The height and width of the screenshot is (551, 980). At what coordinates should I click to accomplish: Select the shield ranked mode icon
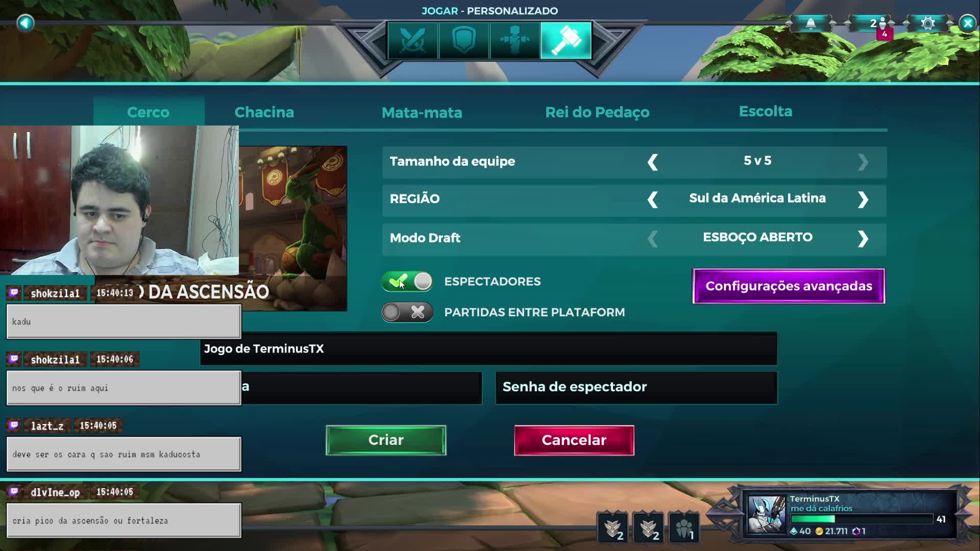coord(463,40)
